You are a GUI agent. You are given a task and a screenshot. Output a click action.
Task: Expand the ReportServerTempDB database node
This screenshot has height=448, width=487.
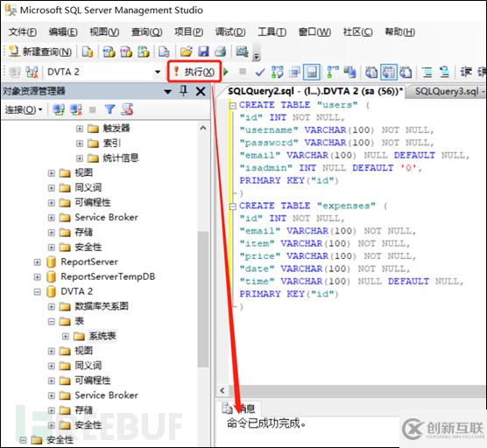tap(38, 276)
